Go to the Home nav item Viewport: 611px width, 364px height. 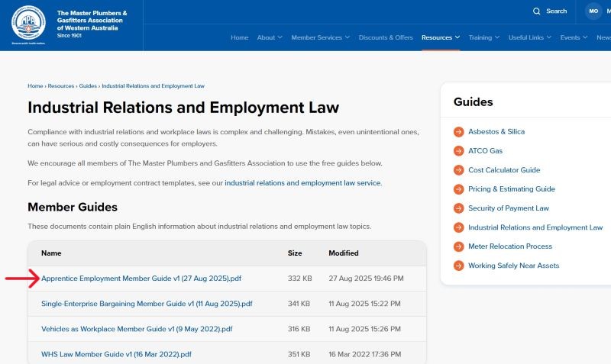tap(239, 37)
